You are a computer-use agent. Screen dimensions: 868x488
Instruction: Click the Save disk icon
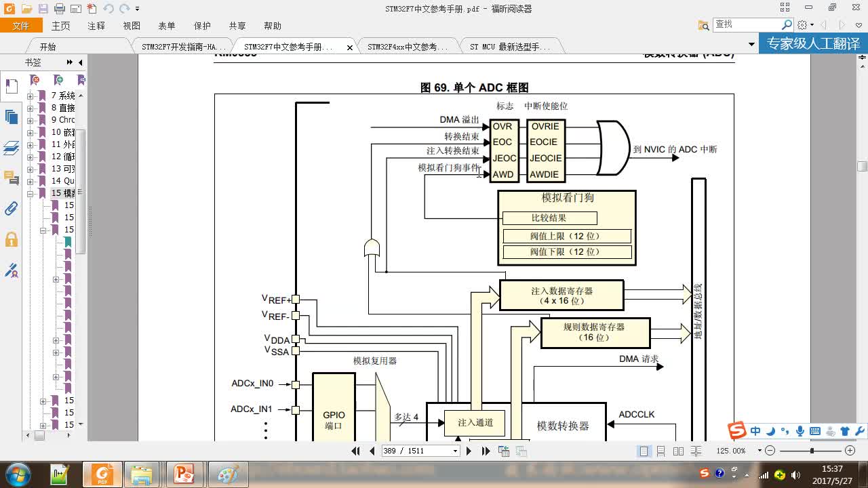(x=43, y=9)
